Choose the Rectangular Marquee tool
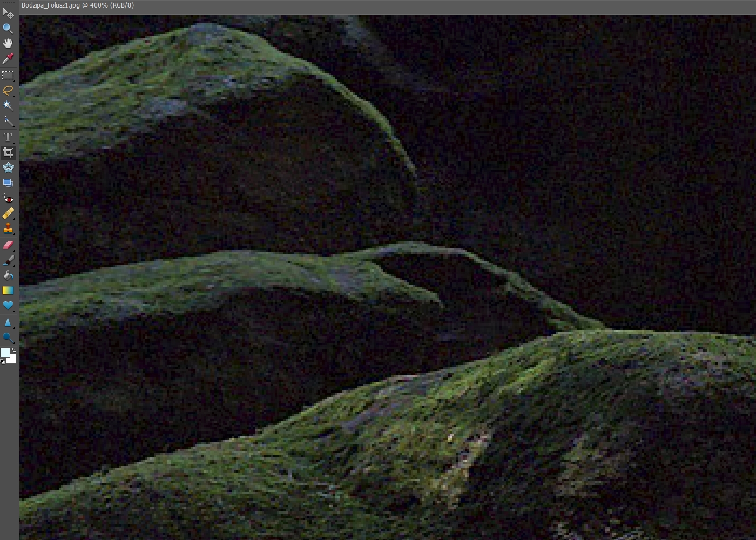Image resolution: width=756 pixels, height=540 pixels. tap(8, 76)
